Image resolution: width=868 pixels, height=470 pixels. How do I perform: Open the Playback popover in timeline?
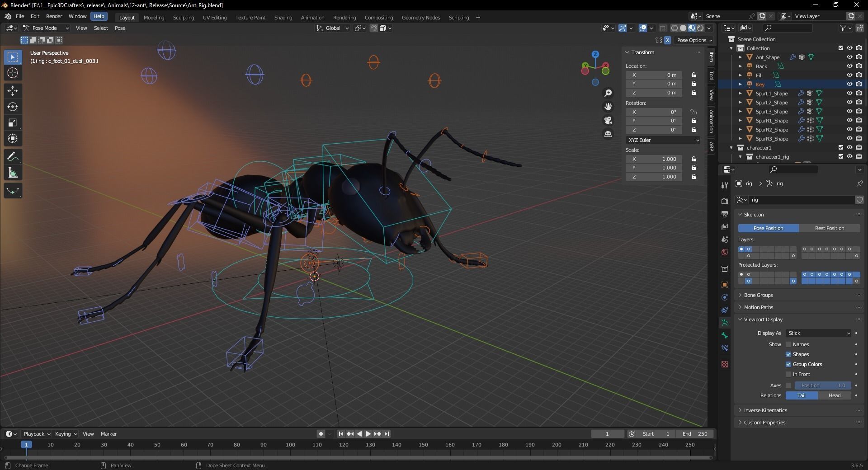coord(37,434)
